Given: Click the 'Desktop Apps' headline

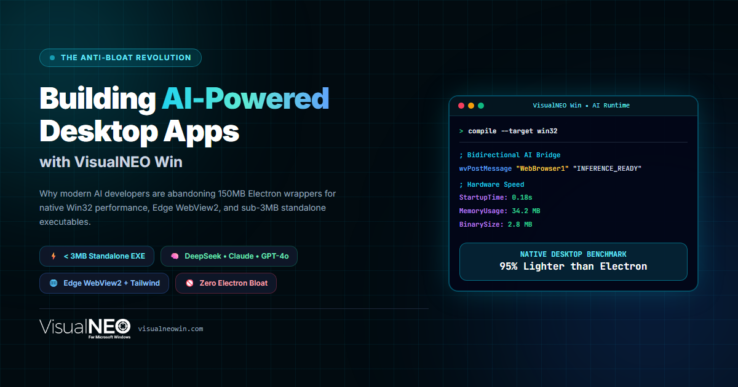Looking at the screenshot, I should pos(139,131).
